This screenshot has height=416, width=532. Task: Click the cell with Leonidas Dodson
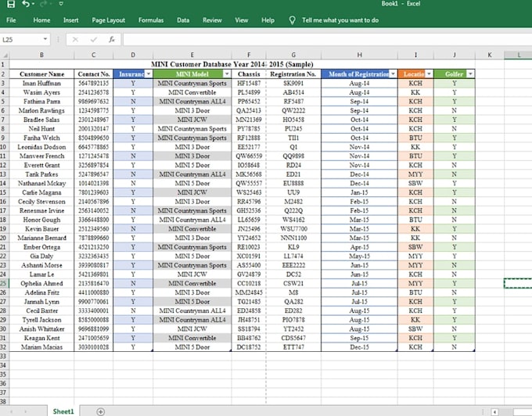click(41, 147)
